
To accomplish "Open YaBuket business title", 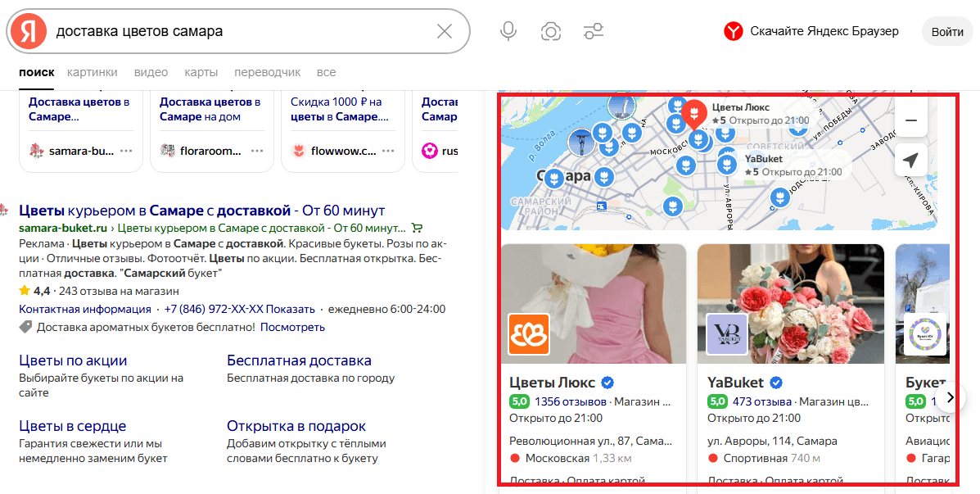I will pos(736,382).
